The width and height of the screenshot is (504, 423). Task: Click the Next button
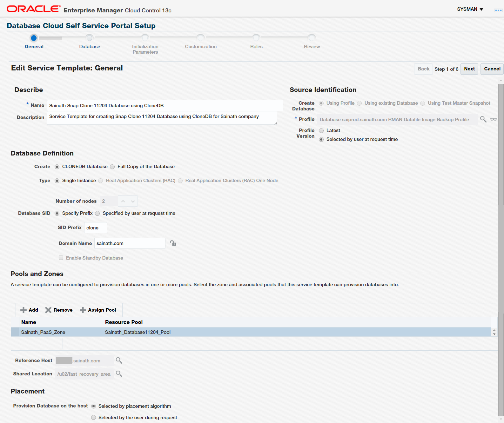469,69
